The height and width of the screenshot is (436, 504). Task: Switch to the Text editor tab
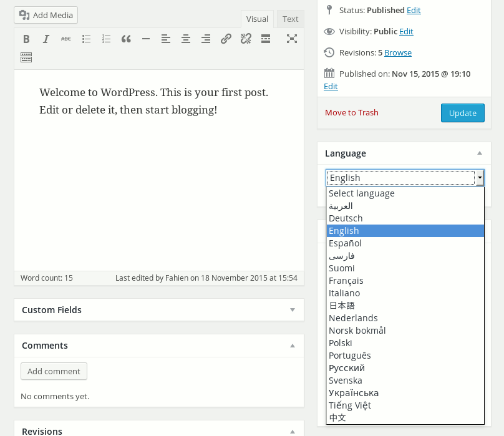tap(290, 19)
